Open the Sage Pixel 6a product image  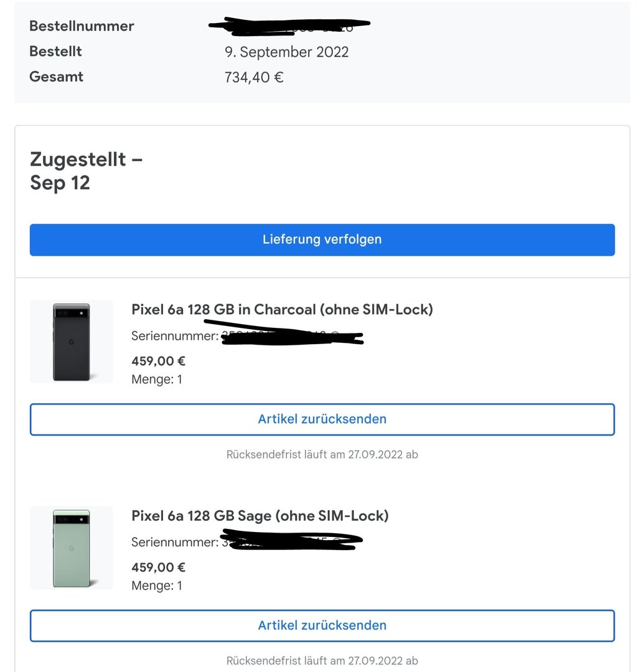tap(72, 548)
